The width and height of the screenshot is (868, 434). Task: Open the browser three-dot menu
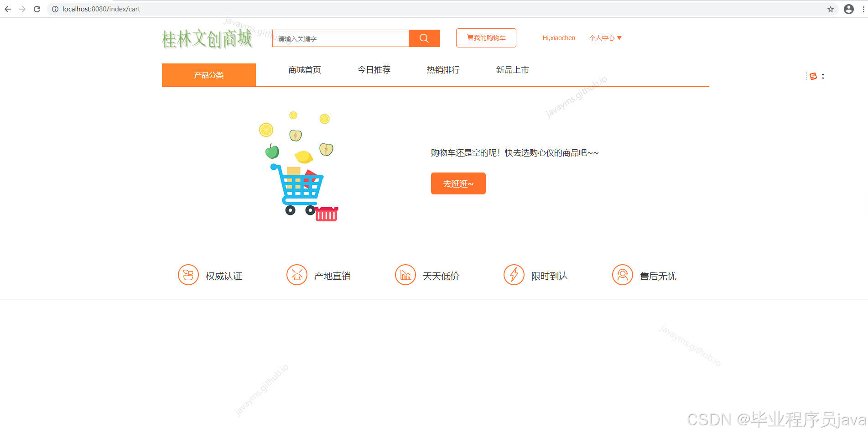(x=863, y=9)
